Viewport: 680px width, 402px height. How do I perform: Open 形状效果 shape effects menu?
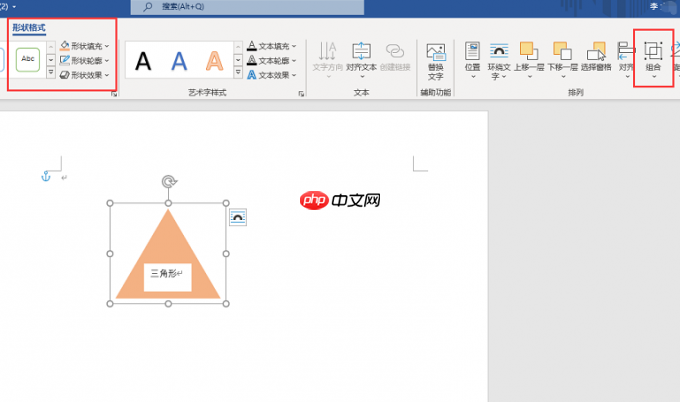coord(85,75)
